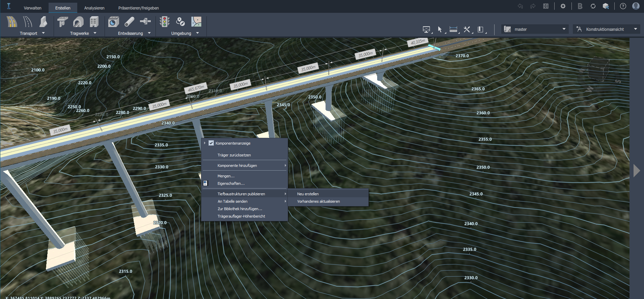Open the bookmarks tool icon
This screenshot has height=299, width=644.
tap(481, 30)
